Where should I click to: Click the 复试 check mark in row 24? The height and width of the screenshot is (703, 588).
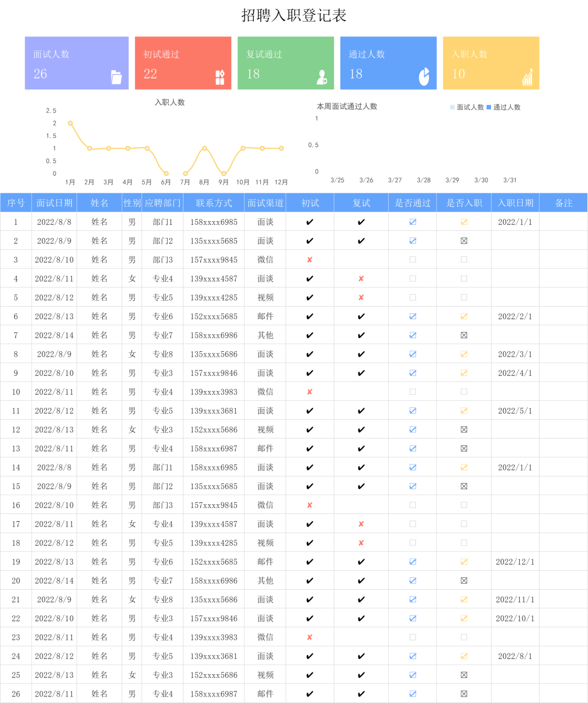(x=361, y=656)
